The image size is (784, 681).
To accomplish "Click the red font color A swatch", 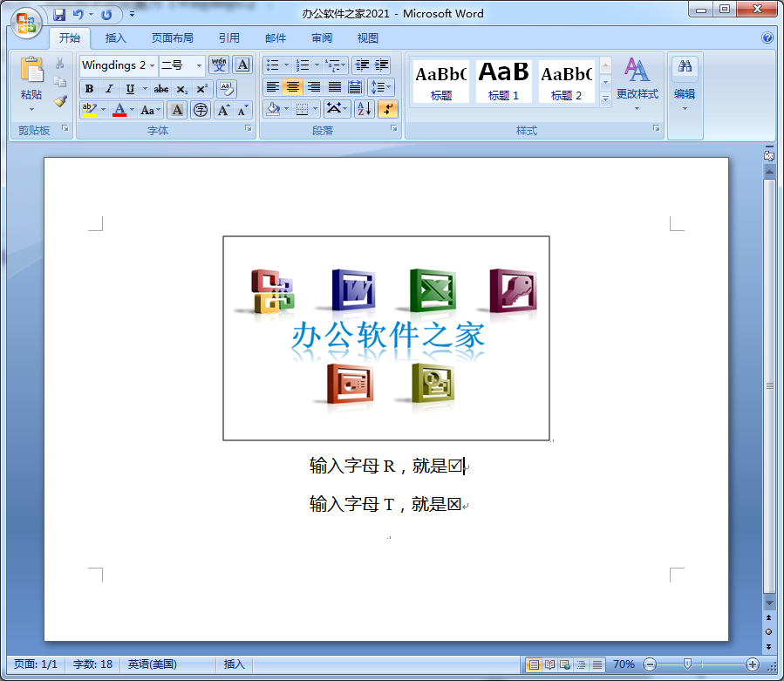I will click(119, 110).
